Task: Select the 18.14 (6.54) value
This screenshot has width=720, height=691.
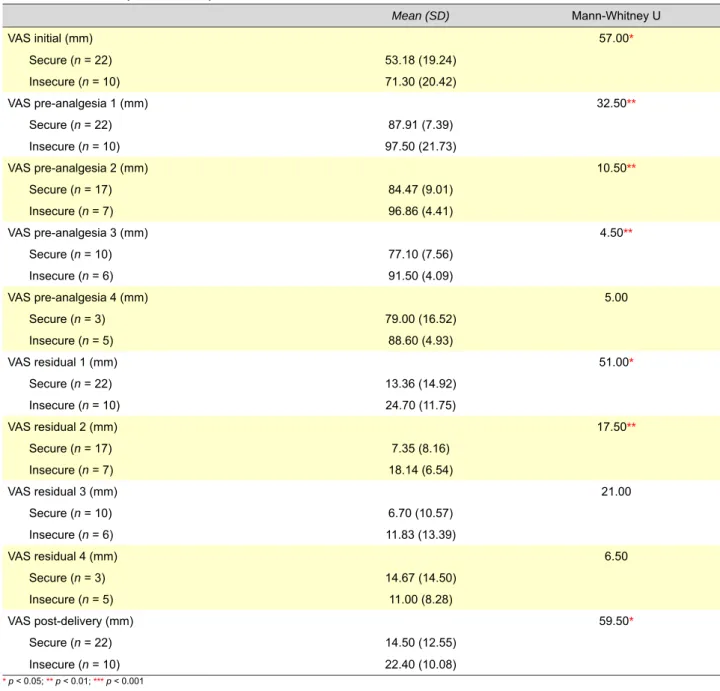Action: (421, 470)
